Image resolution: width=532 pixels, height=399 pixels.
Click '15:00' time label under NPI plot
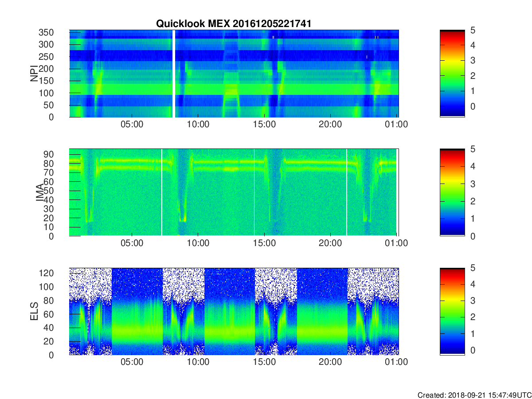tap(264, 124)
